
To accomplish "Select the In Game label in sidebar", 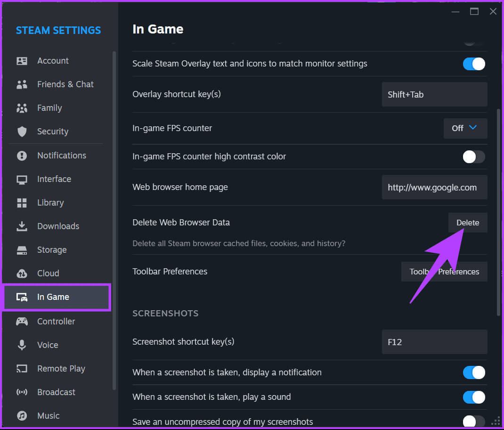I will [53, 297].
